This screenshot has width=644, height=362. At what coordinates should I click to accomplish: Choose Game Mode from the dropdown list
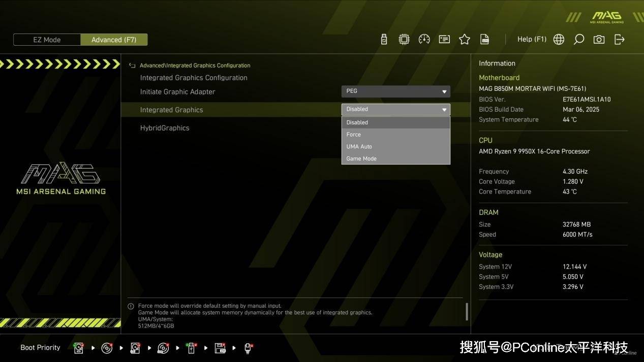(x=395, y=159)
